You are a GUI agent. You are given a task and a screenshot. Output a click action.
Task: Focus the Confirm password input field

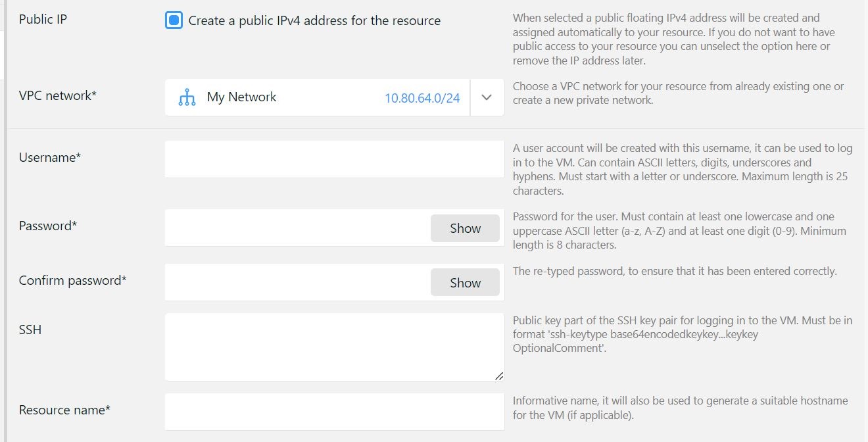297,283
